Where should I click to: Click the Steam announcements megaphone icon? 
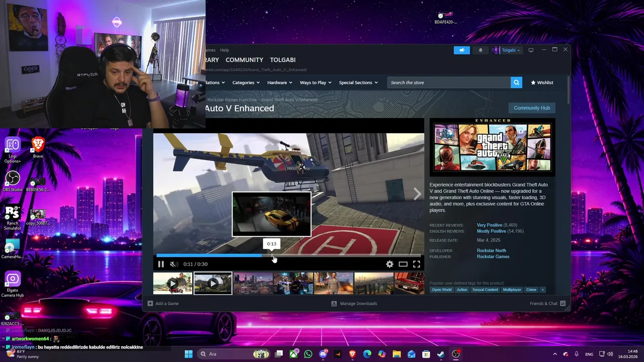pos(462,50)
